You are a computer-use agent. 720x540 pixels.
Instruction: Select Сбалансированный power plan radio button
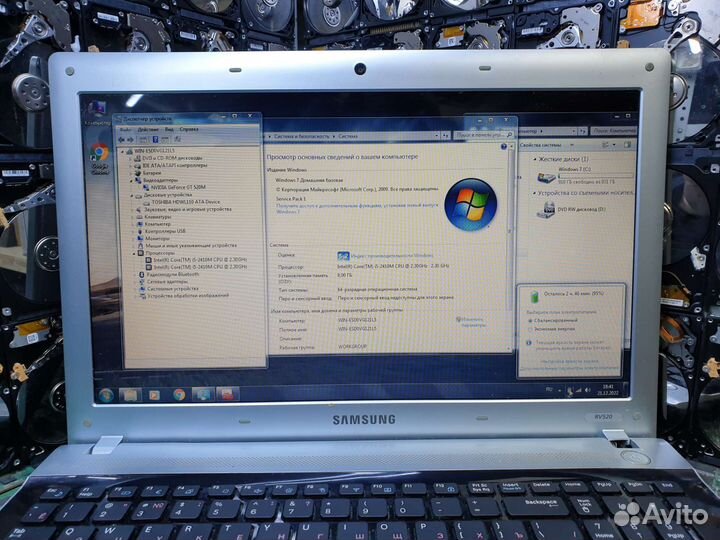coord(530,321)
